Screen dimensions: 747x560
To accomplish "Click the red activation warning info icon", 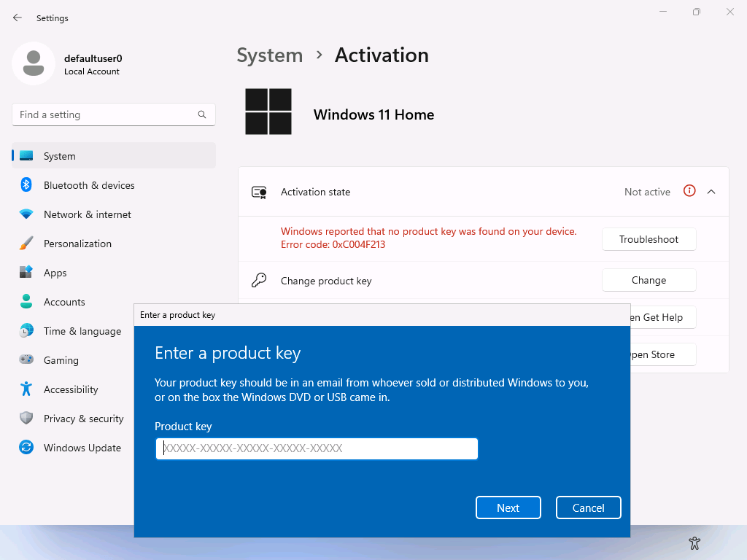I will (689, 191).
